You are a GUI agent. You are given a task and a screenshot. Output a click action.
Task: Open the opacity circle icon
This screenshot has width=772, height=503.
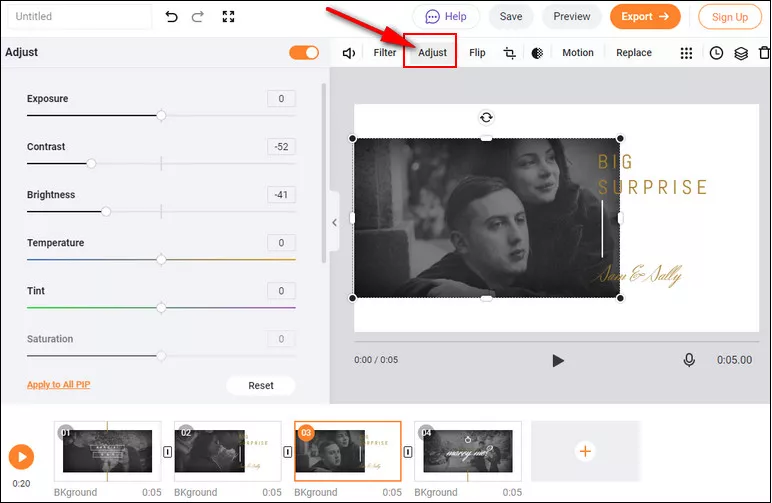tap(537, 53)
